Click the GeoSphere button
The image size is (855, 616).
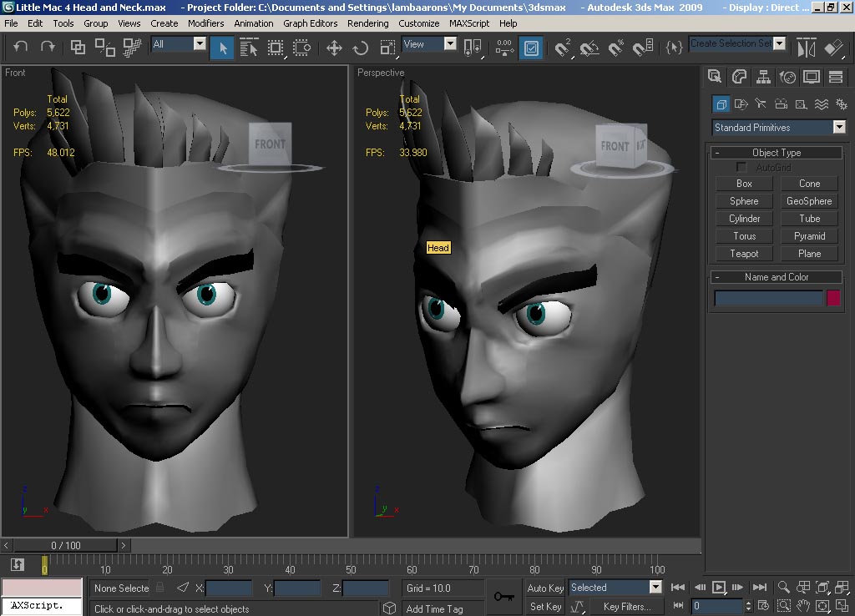click(809, 201)
